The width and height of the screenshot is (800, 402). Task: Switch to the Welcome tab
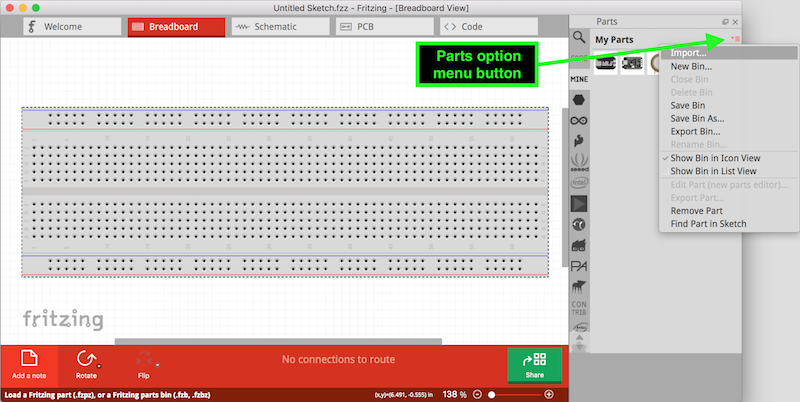tap(72, 27)
